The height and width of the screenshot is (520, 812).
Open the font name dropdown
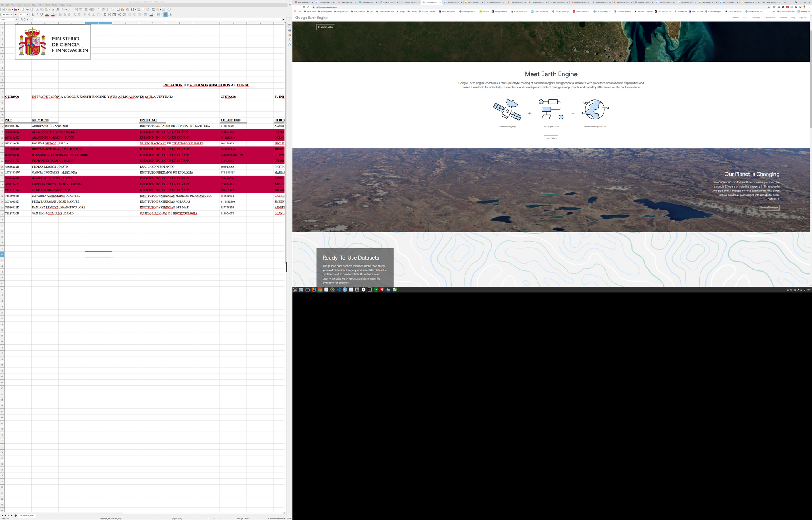[16, 15]
